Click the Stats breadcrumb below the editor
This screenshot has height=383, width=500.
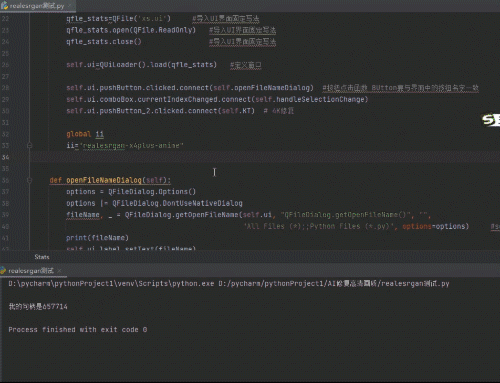tap(42, 257)
